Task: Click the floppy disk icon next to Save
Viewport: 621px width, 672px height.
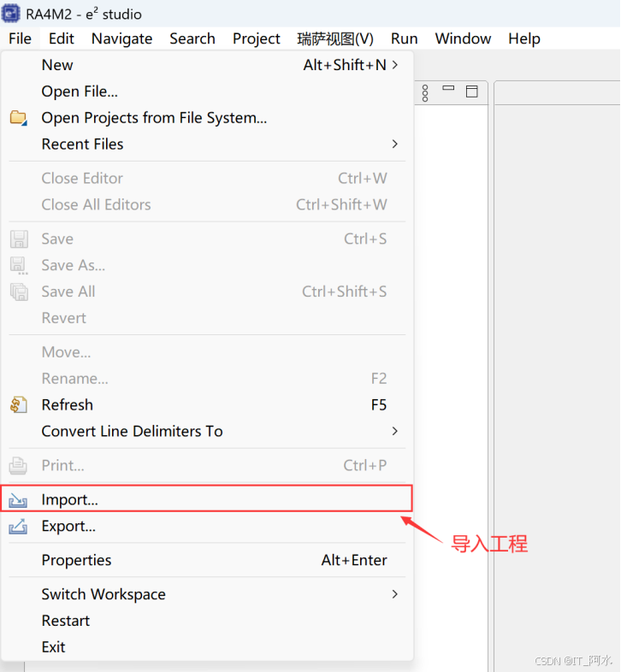Action: pyautogui.click(x=19, y=239)
